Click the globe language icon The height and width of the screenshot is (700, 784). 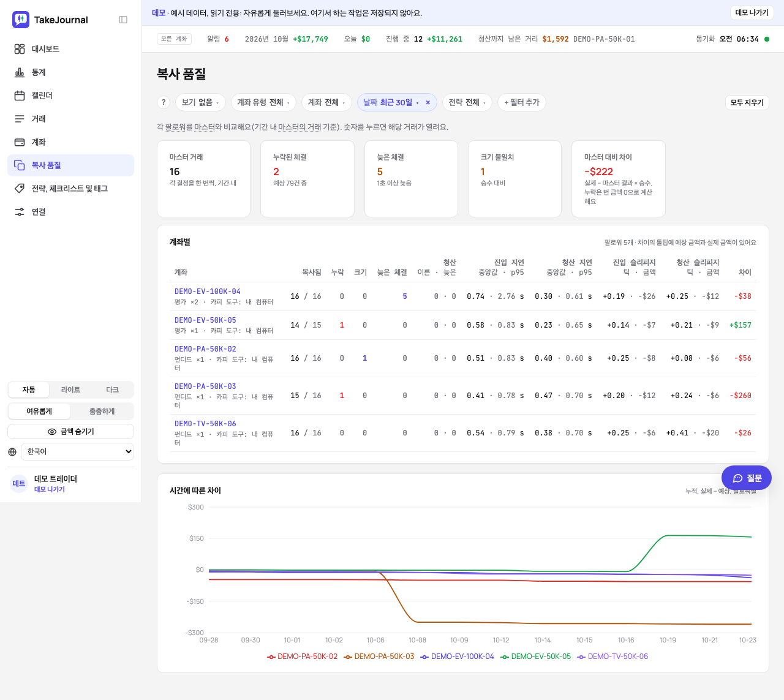pyautogui.click(x=12, y=452)
